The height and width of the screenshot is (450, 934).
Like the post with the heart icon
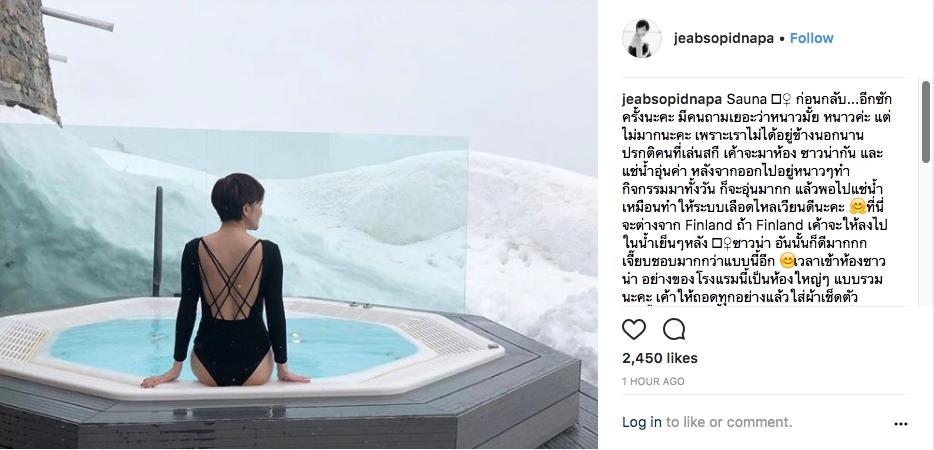pos(634,329)
